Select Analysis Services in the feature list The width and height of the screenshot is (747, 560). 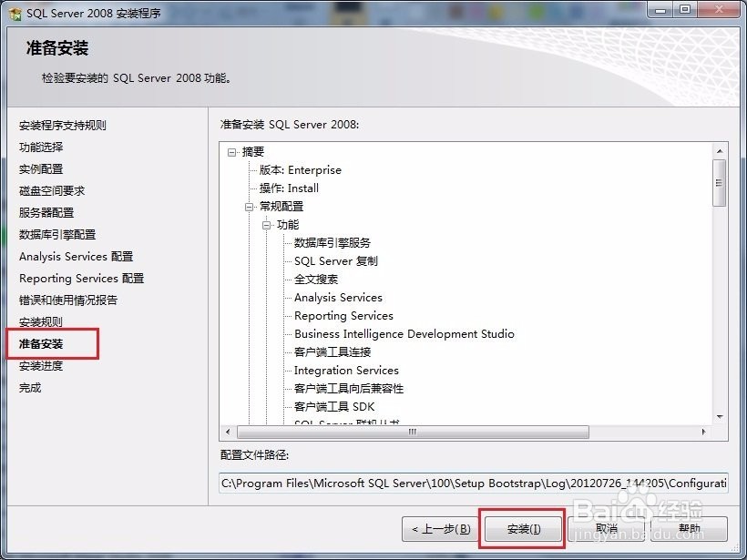click(340, 297)
